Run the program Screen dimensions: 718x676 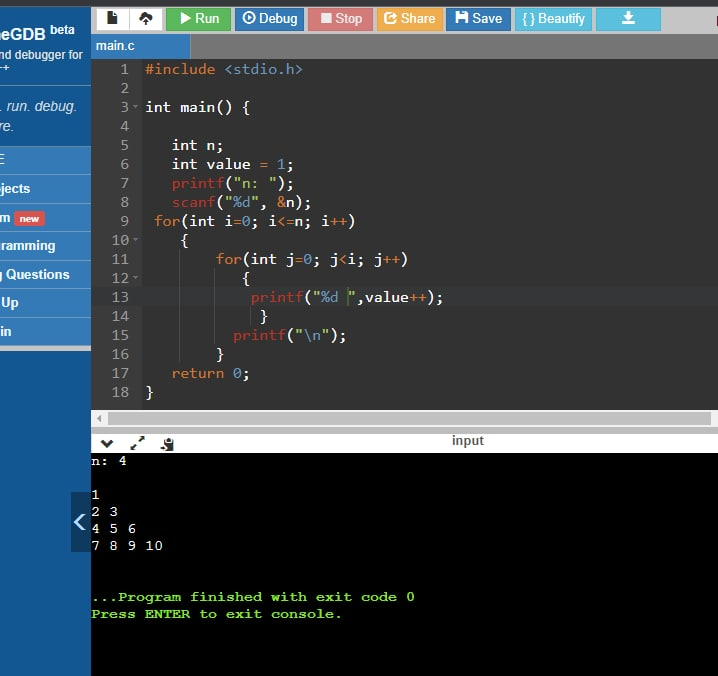(198, 19)
